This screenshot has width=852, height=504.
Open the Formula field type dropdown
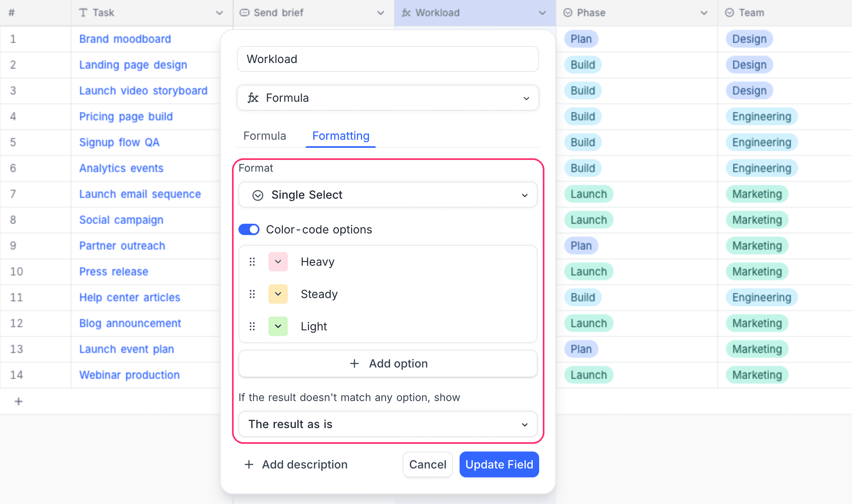pos(388,98)
